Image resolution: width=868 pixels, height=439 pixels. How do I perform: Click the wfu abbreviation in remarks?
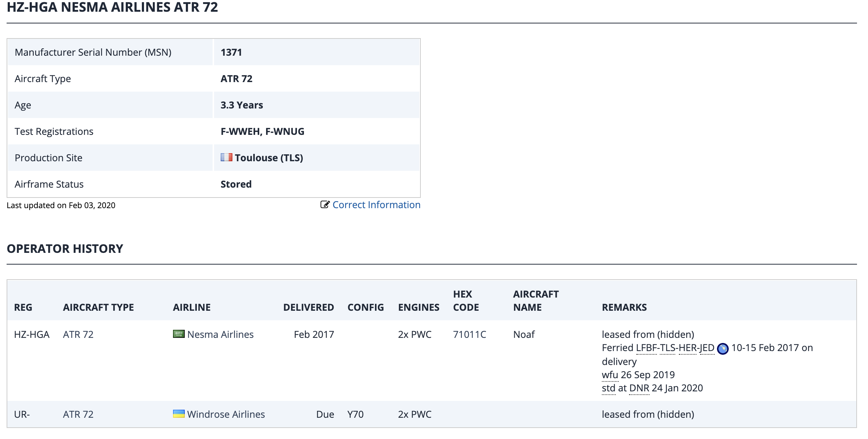click(610, 375)
